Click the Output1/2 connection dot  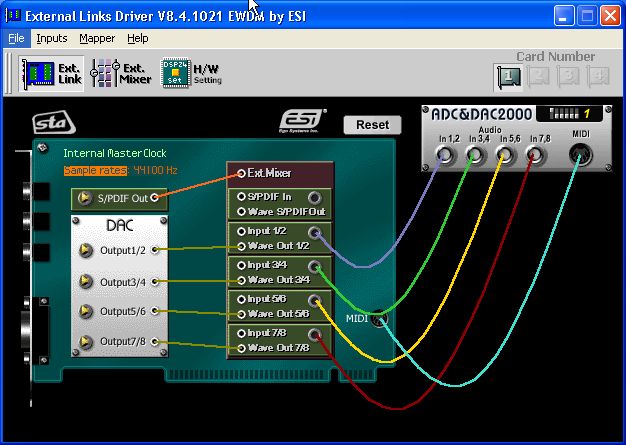pyautogui.click(x=155, y=249)
